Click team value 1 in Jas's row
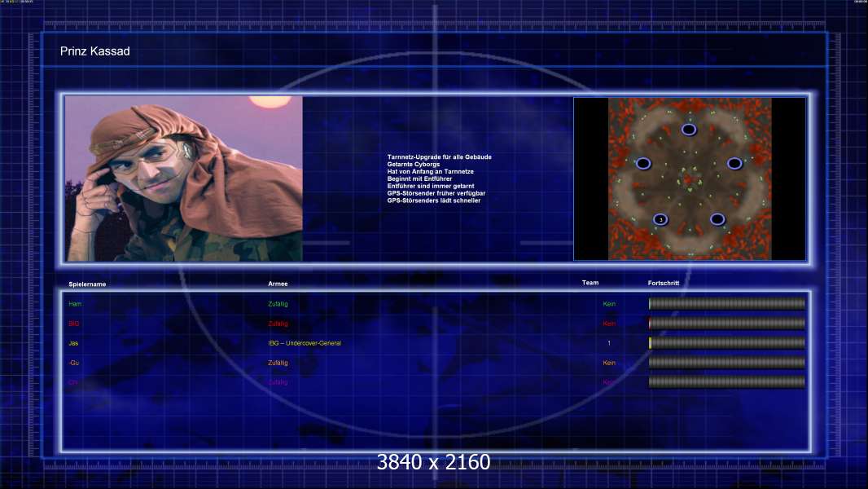 609,343
